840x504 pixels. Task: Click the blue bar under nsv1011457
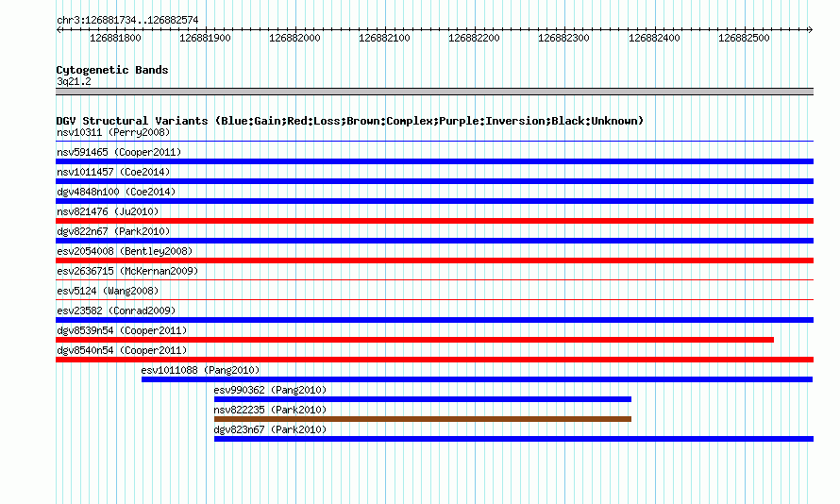coord(434,181)
